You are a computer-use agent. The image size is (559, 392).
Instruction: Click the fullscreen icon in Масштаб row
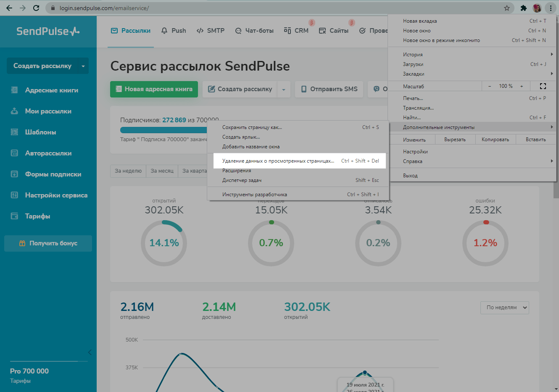(x=543, y=86)
